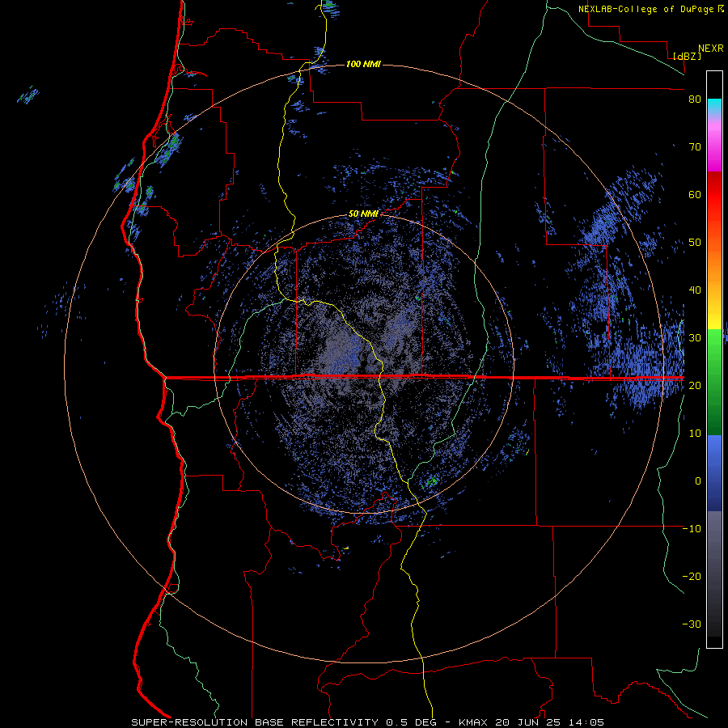The height and width of the screenshot is (728, 728).
Task: Click the 70 dBZ scale value
Action: pyautogui.click(x=695, y=147)
